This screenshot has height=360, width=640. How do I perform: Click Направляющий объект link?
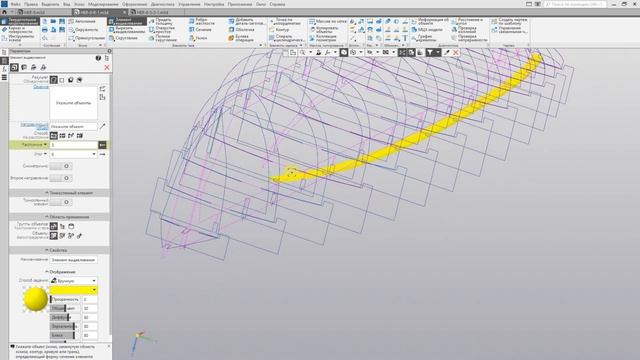[34, 126]
